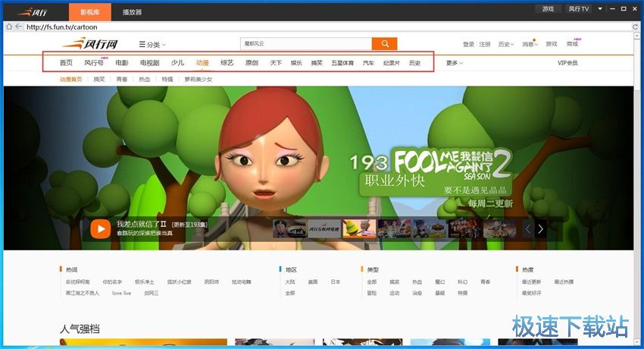
Task: Filter type by 冒险
Action: point(372,293)
